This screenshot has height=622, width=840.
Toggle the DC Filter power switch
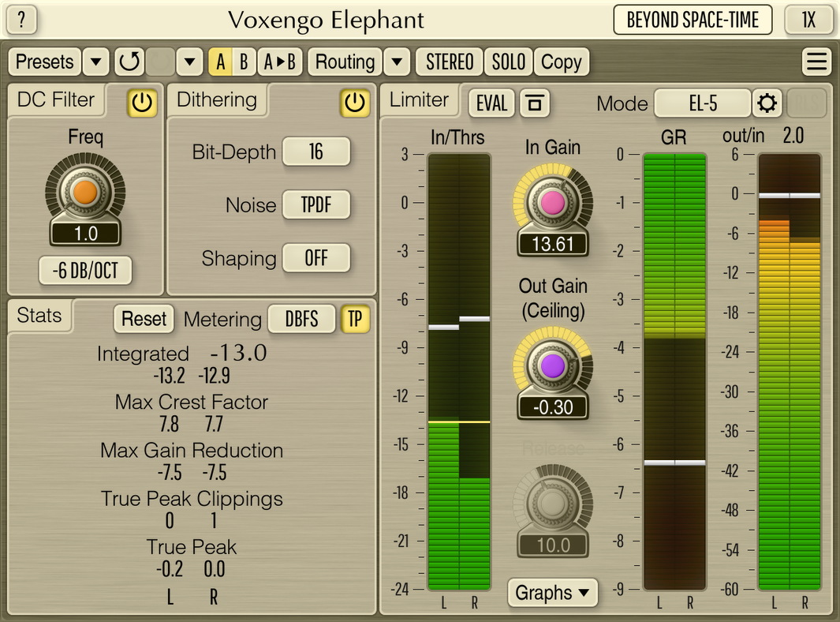140,103
